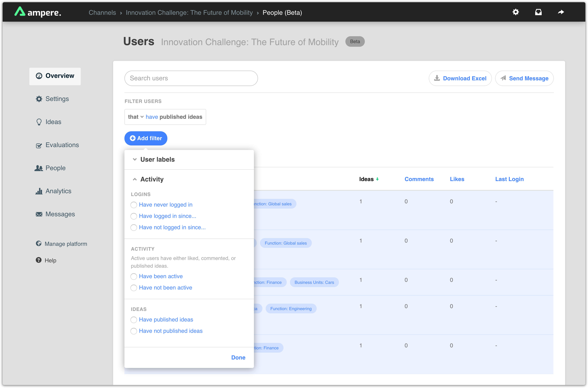Click the Help question mark icon
The image size is (588, 388).
pyautogui.click(x=39, y=260)
